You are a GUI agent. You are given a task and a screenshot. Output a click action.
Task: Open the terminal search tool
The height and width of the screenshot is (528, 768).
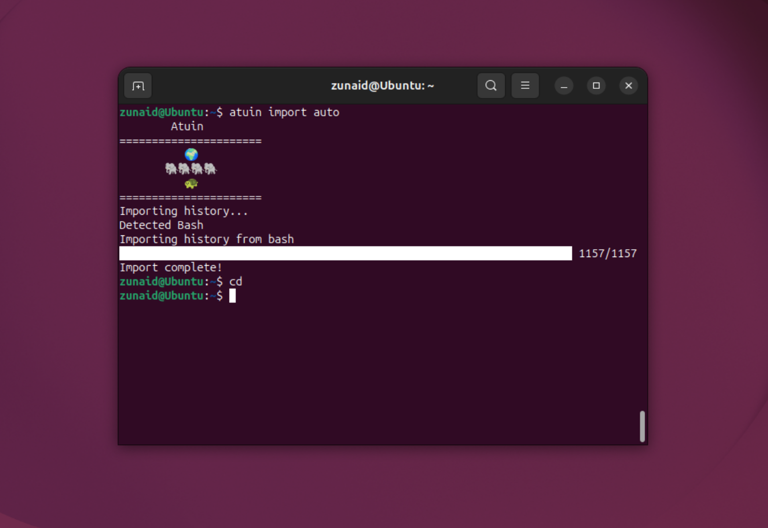click(491, 86)
